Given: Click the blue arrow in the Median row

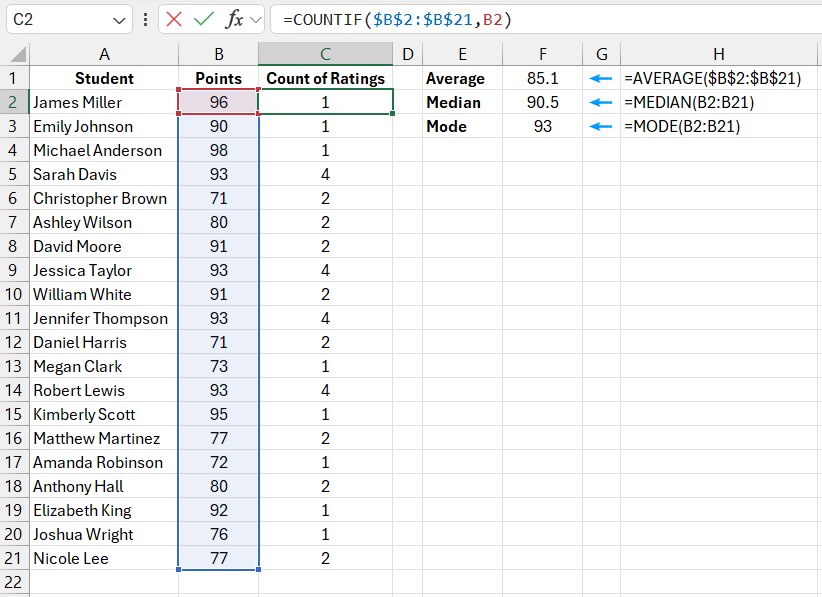Looking at the screenshot, I should point(600,102).
